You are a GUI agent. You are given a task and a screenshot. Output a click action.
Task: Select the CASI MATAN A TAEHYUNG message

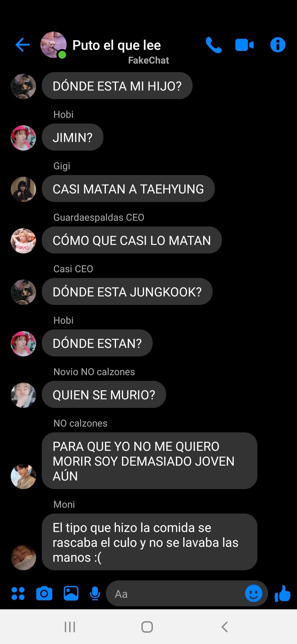tap(128, 189)
